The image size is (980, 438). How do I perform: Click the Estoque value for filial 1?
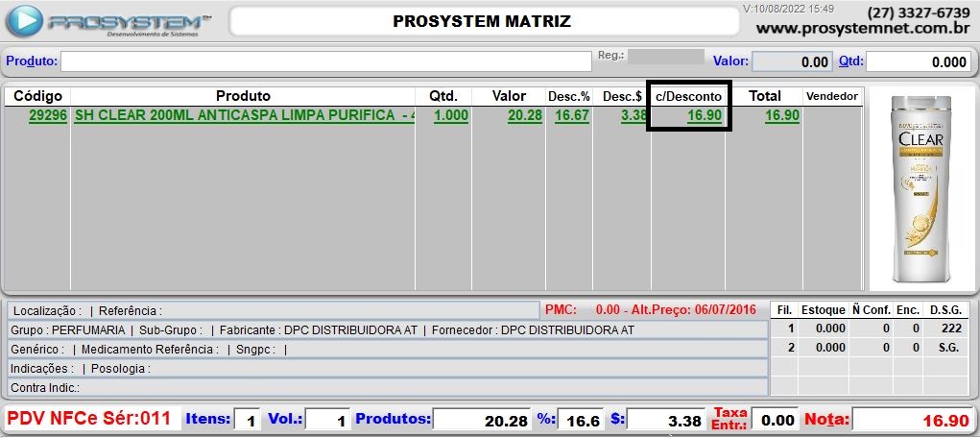tap(830, 328)
